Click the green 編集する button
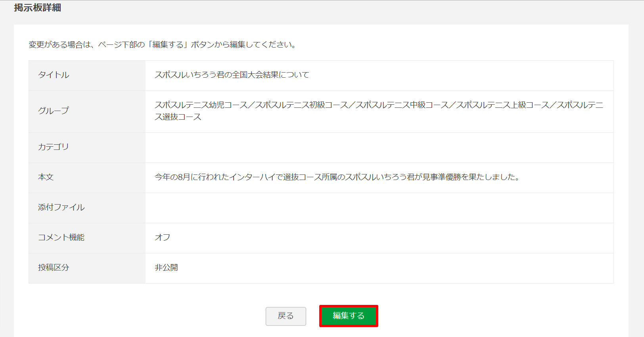This screenshot has width=644, height=337. coord(349,316)
